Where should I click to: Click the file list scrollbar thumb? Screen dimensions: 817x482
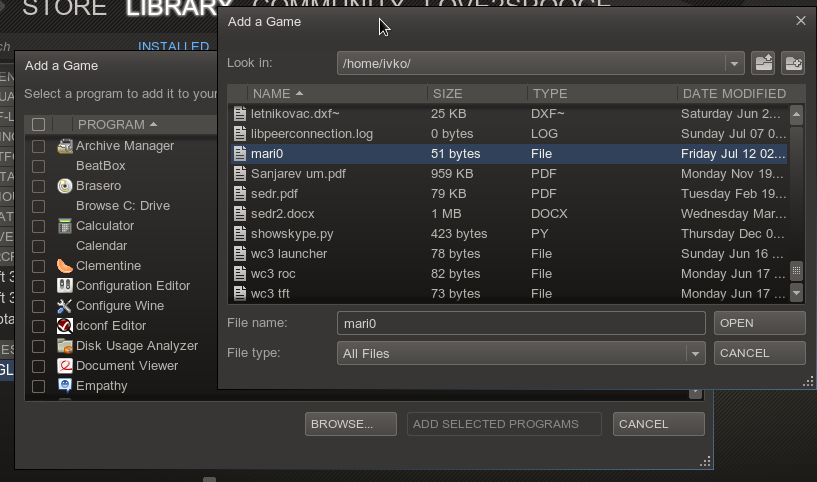click(796, 270)
